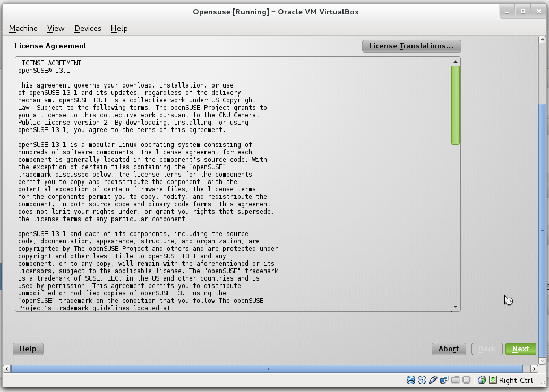The height and width of the screenshot is (392, 549).
Task: Open the Machine menu
Action: point(23,28)
